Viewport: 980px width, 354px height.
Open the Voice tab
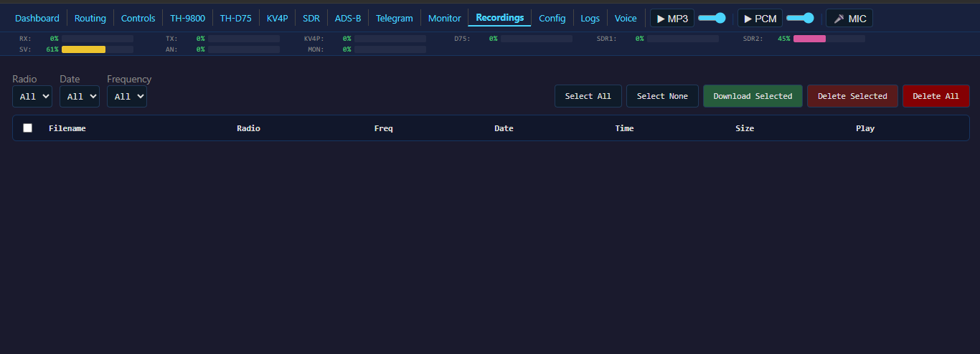click(626, 19)
